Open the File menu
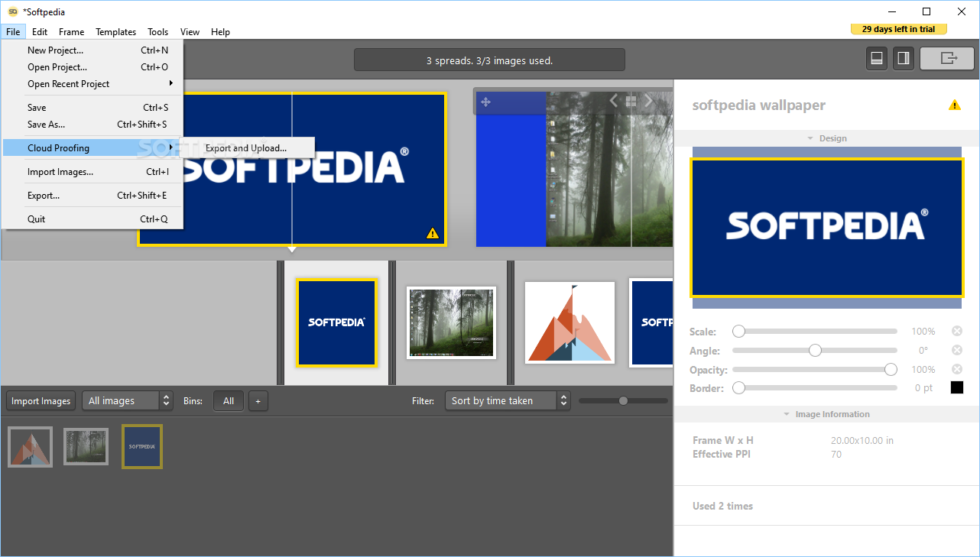This screenshot has height=557, width=980. click(x=13, y=32)
